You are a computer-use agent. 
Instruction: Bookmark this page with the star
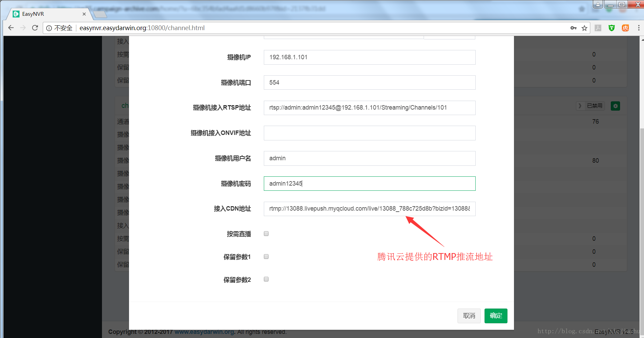[584, 28]
